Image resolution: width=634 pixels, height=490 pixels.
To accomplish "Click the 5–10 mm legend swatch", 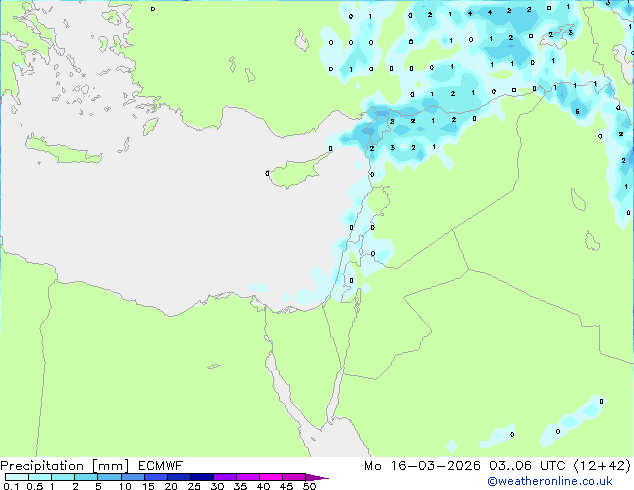I will point(109,477).
